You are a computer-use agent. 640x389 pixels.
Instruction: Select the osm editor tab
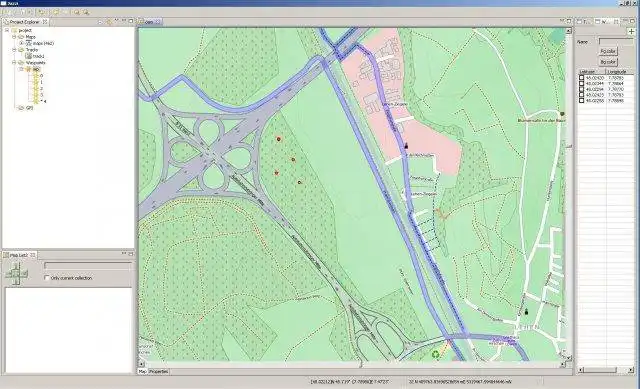click(x=149, y=22)
